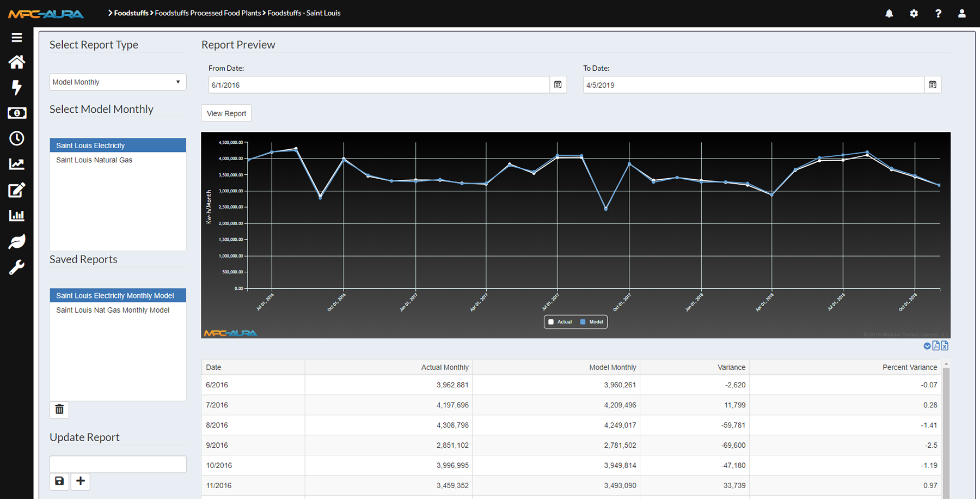Click the Variance column header

tap(695, 367)
